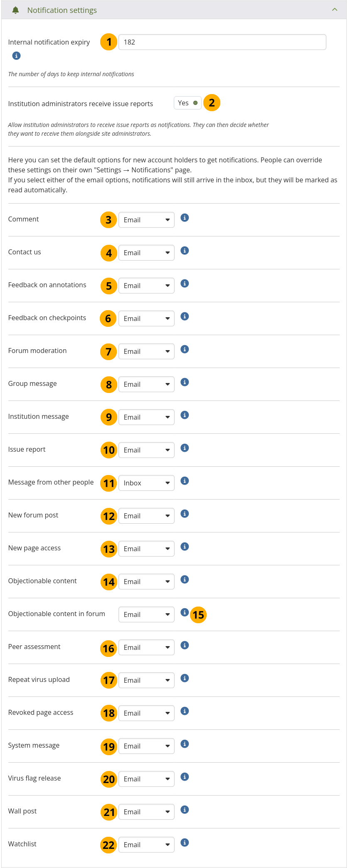Show help for Internal notification expiry

[16, 56]
